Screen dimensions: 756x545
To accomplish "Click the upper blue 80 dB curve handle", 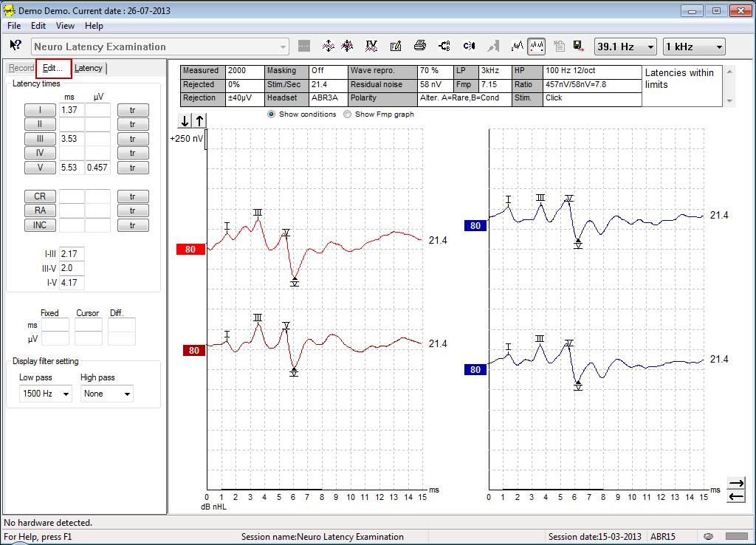I will [475, 226].
